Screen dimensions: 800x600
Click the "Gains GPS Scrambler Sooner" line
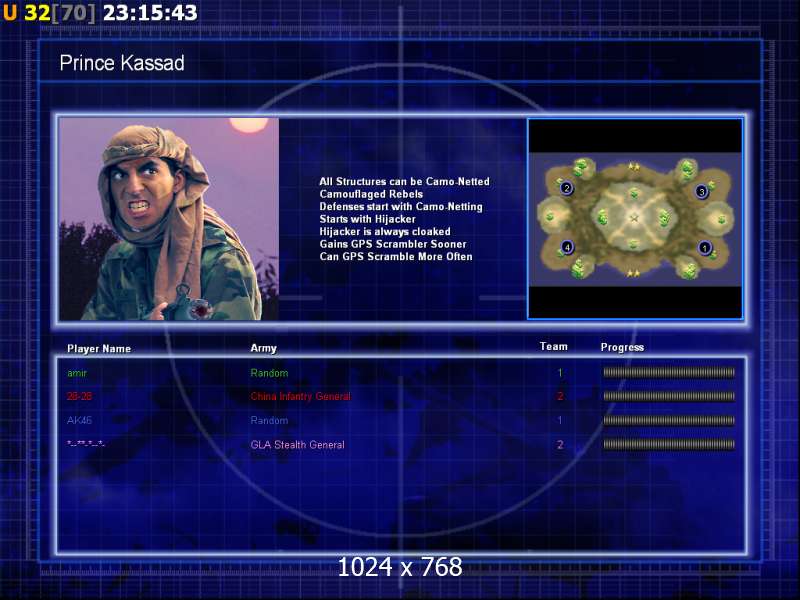pos(393,244)
